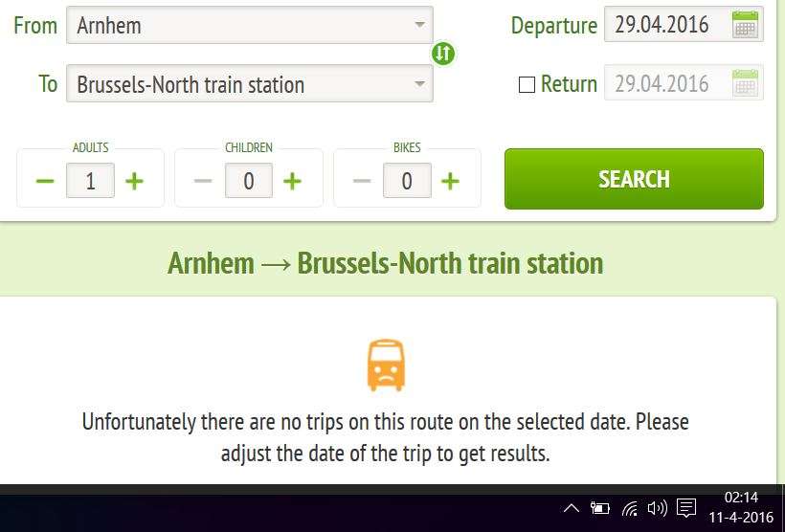Image resolution: width=785 pixels, height=532 pixels.
Task: Click the adults count field
Action: pos(90,180)
